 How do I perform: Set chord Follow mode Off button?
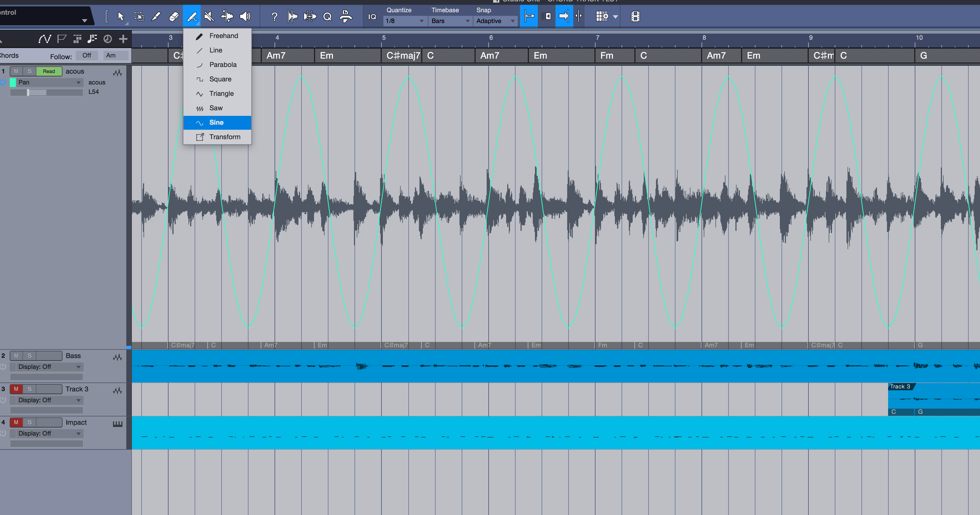[87, 56]
